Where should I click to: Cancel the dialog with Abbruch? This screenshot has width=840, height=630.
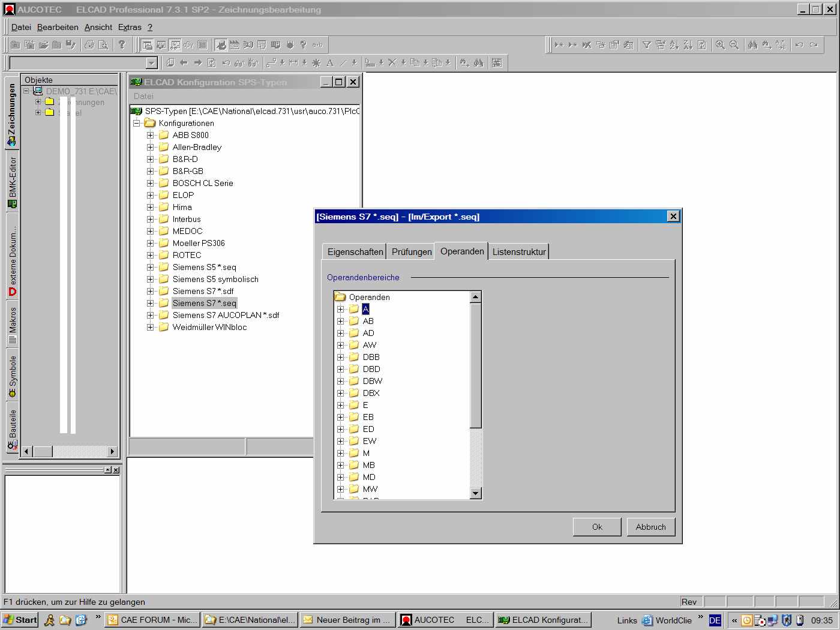coord(651,527)
